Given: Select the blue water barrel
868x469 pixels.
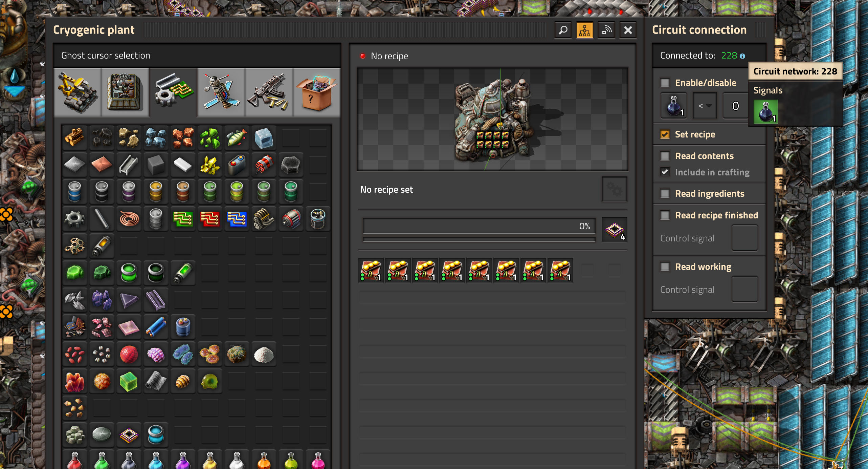Looking at the screenshot, I should click(x=75, y=192).
